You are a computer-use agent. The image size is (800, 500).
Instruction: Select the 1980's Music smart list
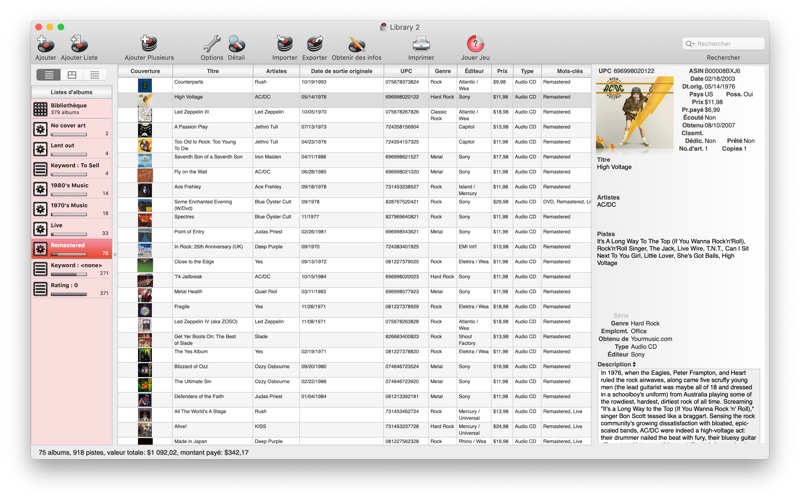point(72,189)
